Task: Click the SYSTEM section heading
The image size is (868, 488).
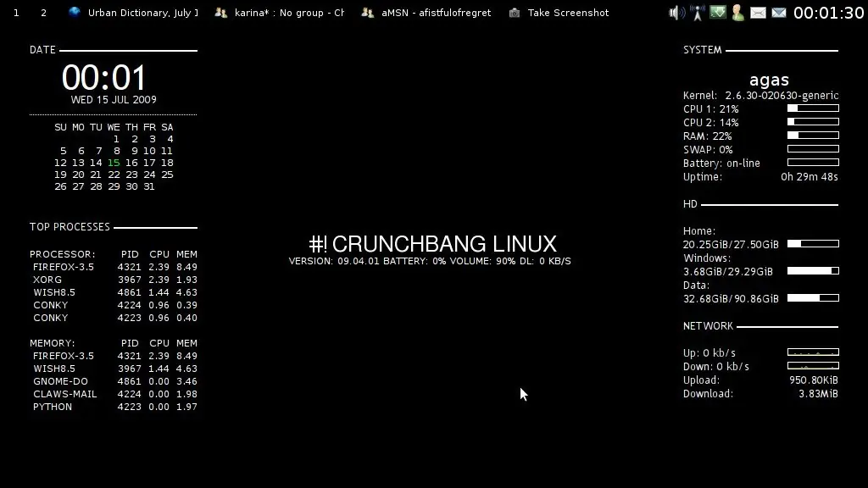Action: (703, 50)
